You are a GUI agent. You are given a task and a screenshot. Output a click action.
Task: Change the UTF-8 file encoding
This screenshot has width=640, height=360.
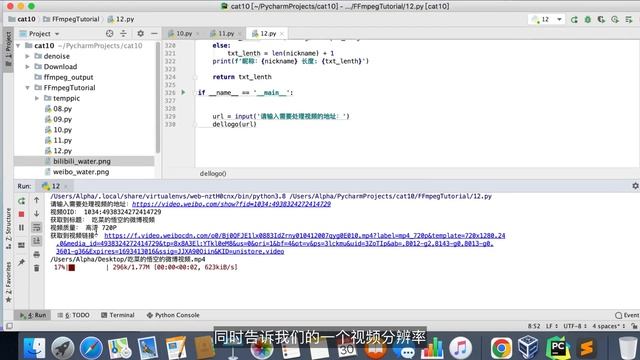[x=575, y=326]
